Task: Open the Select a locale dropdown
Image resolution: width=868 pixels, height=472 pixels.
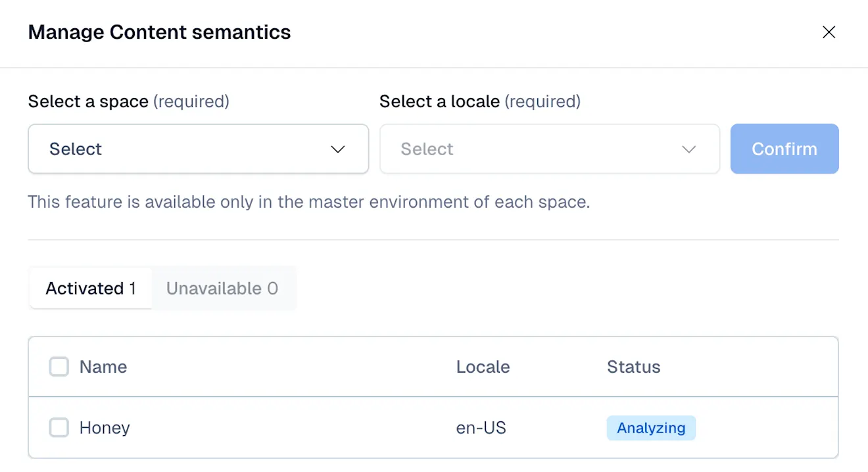Action: tap(549, 149)
